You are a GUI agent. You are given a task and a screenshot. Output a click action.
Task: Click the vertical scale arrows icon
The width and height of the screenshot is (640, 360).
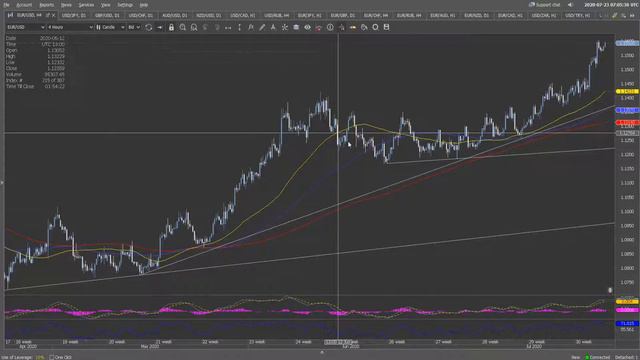coord(239,27)
